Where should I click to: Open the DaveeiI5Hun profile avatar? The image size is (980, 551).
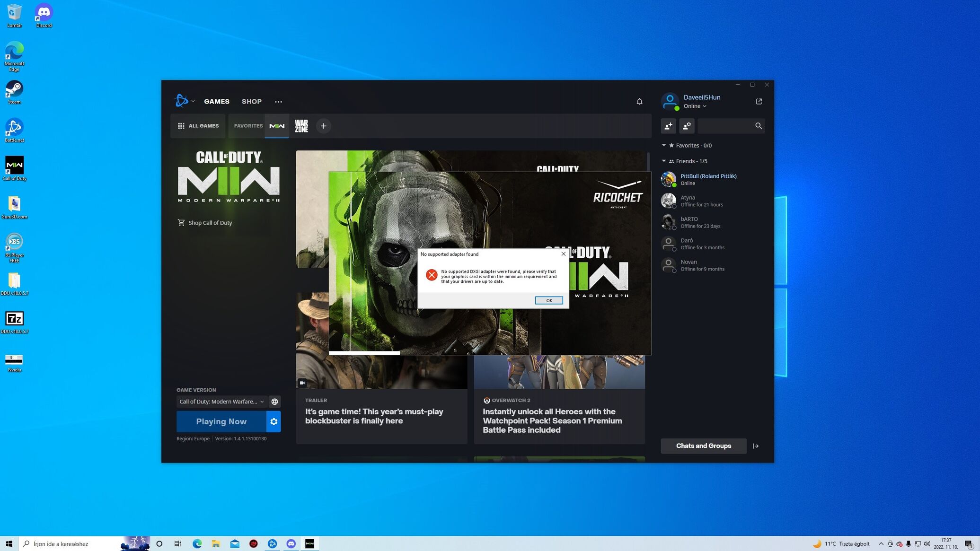670,101
